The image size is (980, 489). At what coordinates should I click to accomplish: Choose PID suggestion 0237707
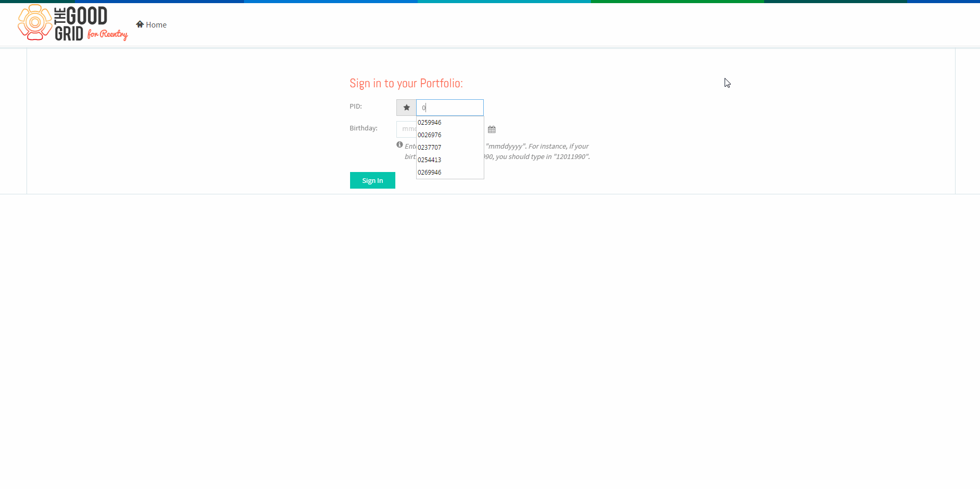pyautogui.click(x=450, y=148)
